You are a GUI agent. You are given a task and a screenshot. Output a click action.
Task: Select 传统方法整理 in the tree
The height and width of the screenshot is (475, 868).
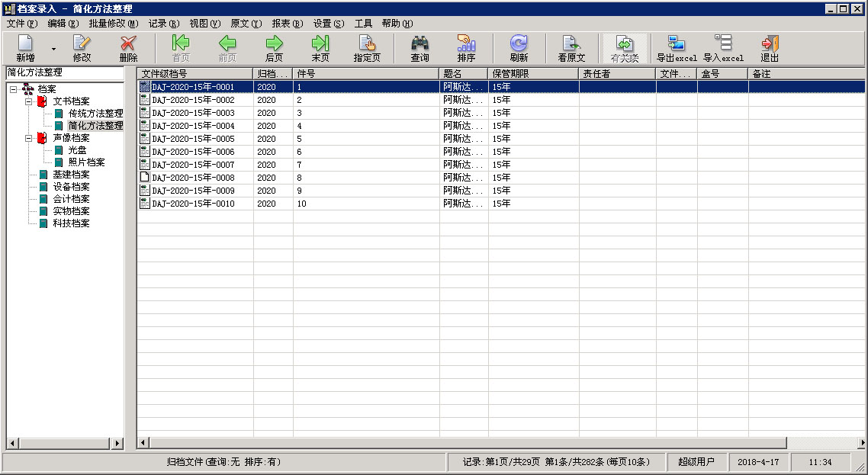tap(95, 114)
